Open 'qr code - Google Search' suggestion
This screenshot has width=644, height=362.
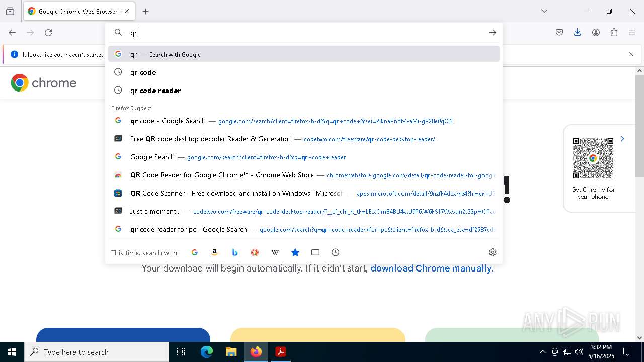pos(304,121)
